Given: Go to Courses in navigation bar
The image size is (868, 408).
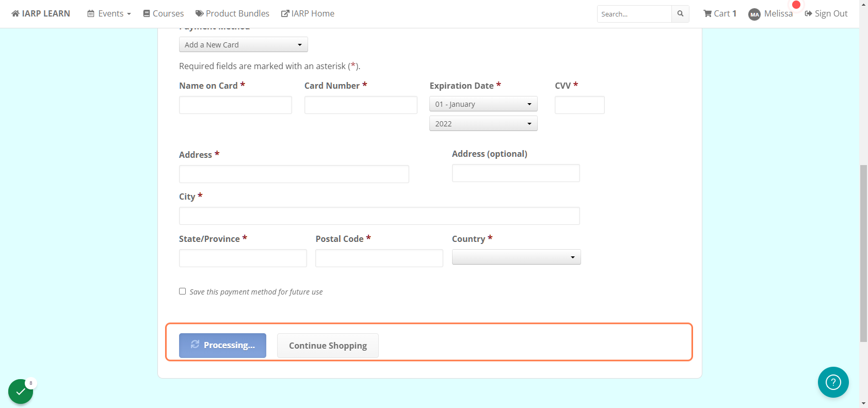Looking at the screenshot, I should tap(164, 13).
